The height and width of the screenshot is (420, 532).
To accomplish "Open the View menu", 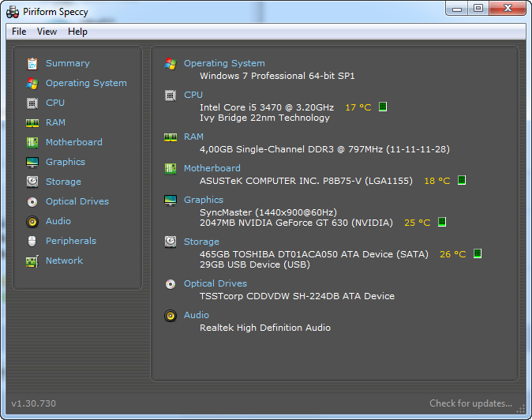I will pos(47,32).
